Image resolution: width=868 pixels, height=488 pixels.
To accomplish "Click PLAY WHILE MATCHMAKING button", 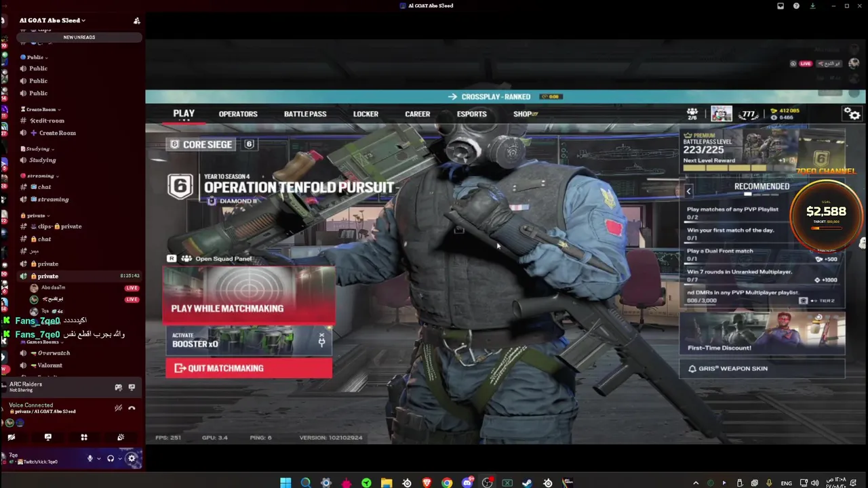I will 249,294.
